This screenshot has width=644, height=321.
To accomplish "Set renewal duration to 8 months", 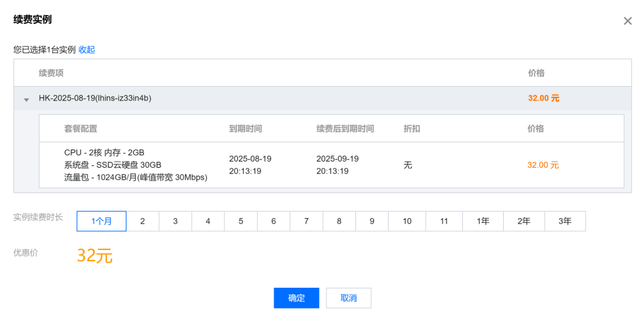I will click(x=339, y=221).
